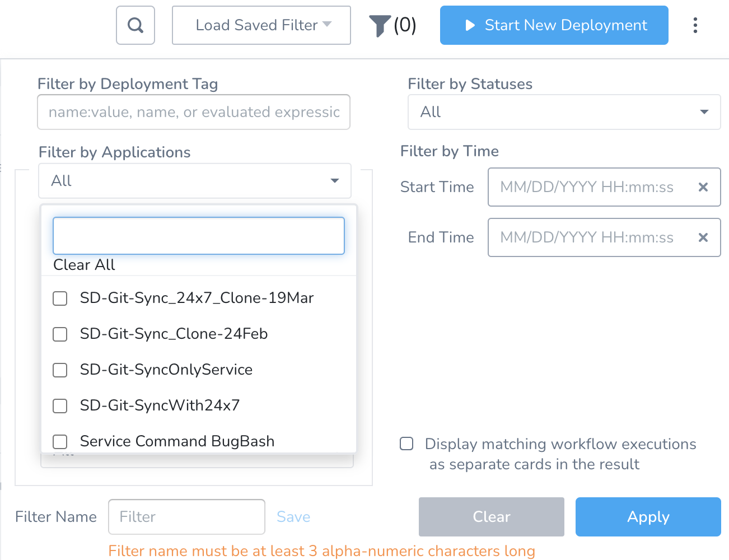Open the Load Saved Filter dropdown
729x560 pixels.
261,25
